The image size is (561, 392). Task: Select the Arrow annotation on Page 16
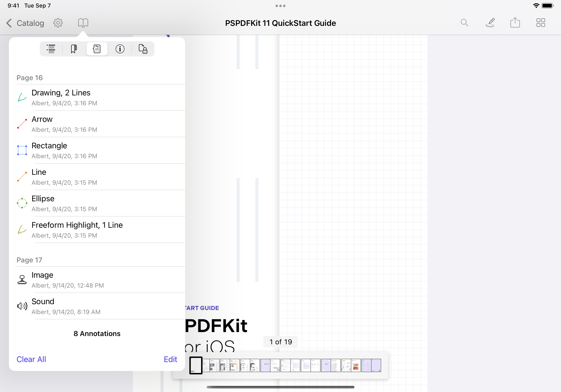(x=98, y=123)
